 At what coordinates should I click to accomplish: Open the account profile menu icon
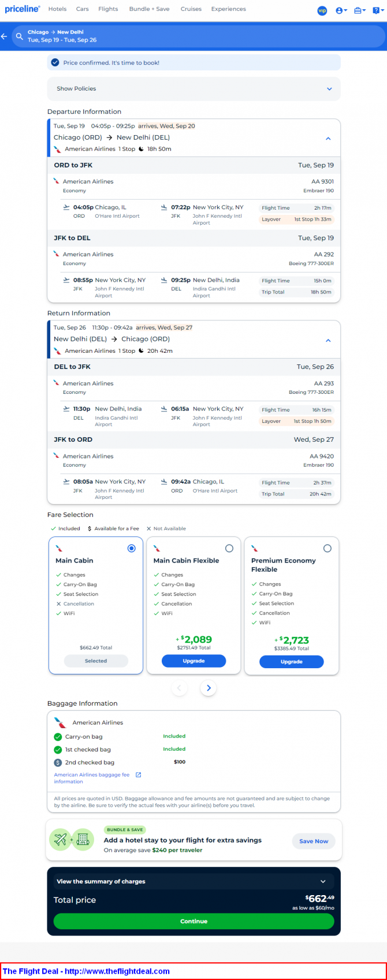pyautogui.click(x=341, y=10)
